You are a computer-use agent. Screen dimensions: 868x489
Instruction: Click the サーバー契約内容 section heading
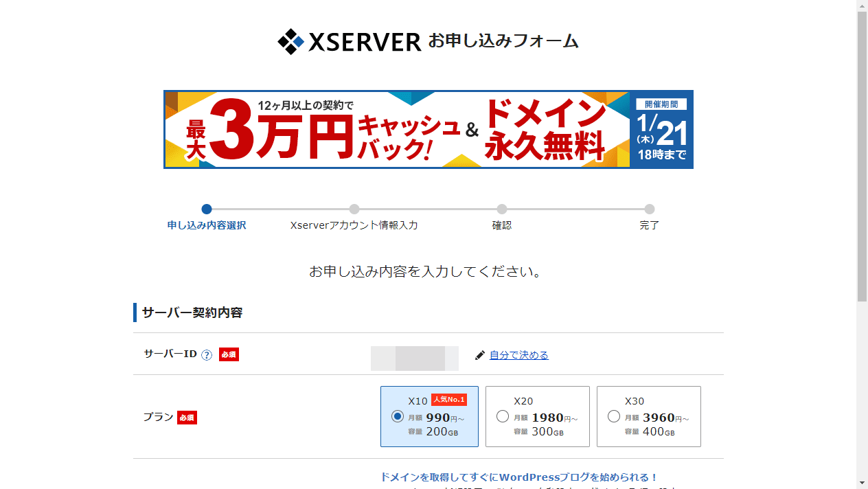(192, 312)
